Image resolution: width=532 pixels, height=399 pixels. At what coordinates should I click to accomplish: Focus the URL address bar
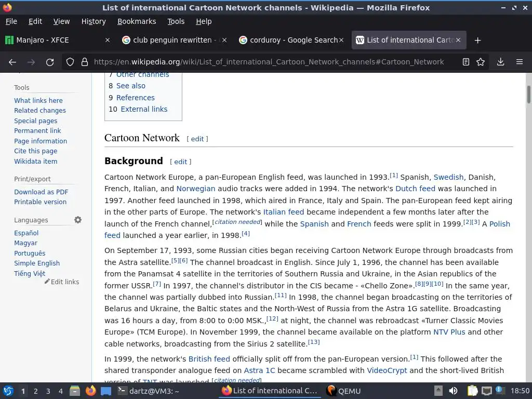[x=269, y=62]
